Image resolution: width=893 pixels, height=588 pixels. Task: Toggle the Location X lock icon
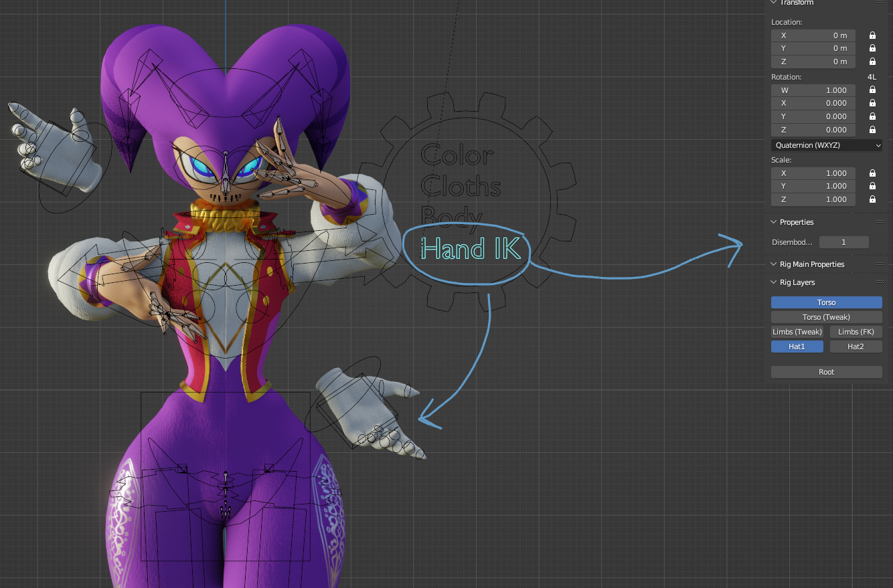[x=872, y=35]
